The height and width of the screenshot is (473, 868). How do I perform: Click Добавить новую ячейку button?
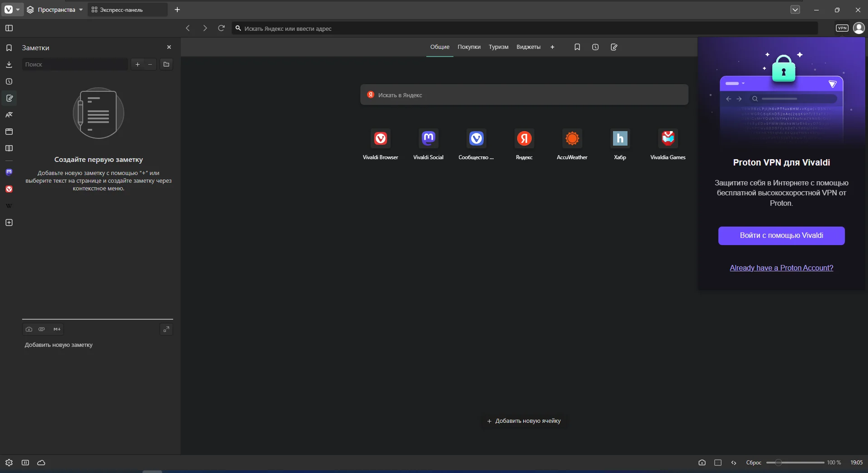pyautogui.click(x=524, y=421)
